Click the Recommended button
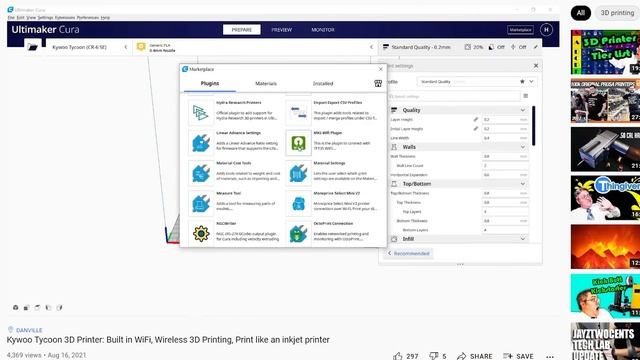Screen dimensions: 640x360 (x=409, y=253)
